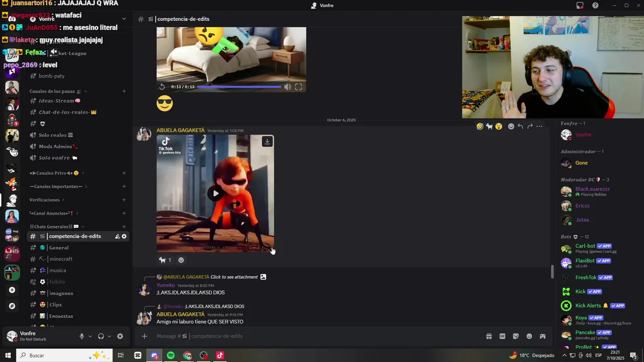Image resolution: width=644 pixels, height=362 pixels.
Task: Create channel in Canales de los panas
Action: pos(124,92)
